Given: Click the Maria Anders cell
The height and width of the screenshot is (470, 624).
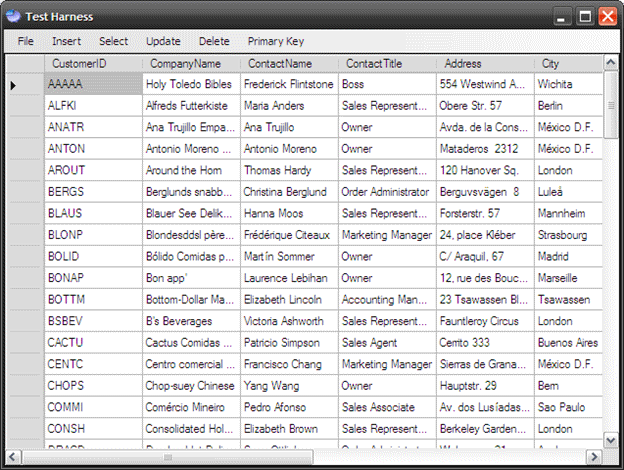Looking at the screenshot, I should pyautogui.click(x=289, y=105).
